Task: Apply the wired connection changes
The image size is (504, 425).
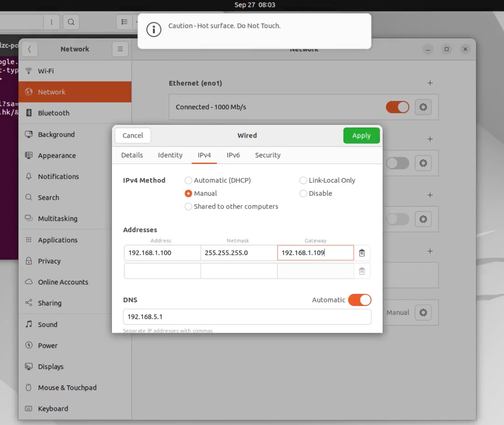Action: 361,135
